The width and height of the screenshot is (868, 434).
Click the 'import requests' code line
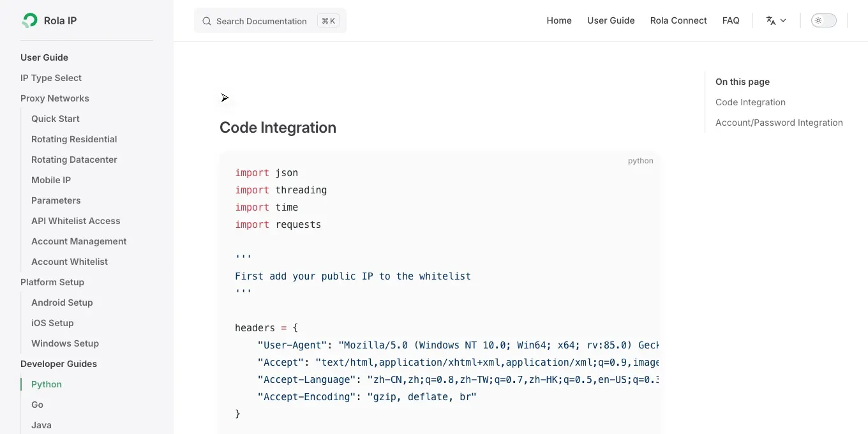coord(278,225)
